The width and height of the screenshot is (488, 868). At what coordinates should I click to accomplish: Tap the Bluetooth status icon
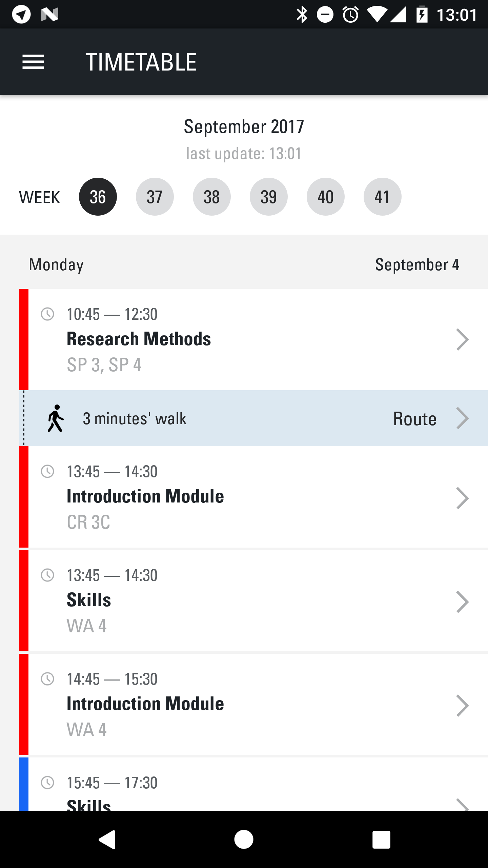click(x=302, y=15)
